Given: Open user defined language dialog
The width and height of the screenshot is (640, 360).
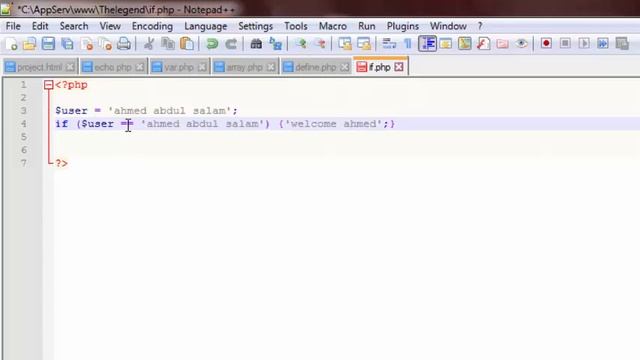Looking at the screenshot, I should 446,44.
